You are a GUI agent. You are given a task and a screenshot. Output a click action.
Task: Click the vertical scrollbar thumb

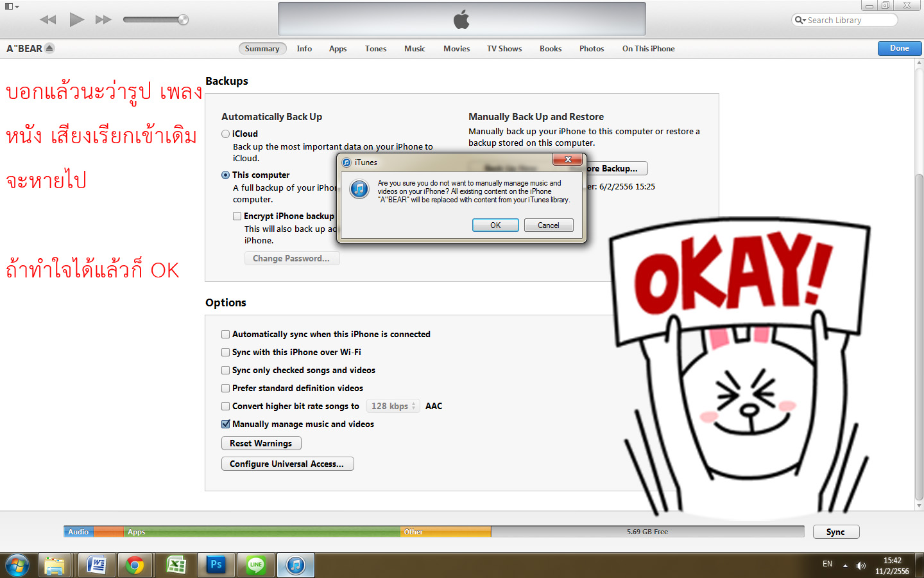pos(919,337)
